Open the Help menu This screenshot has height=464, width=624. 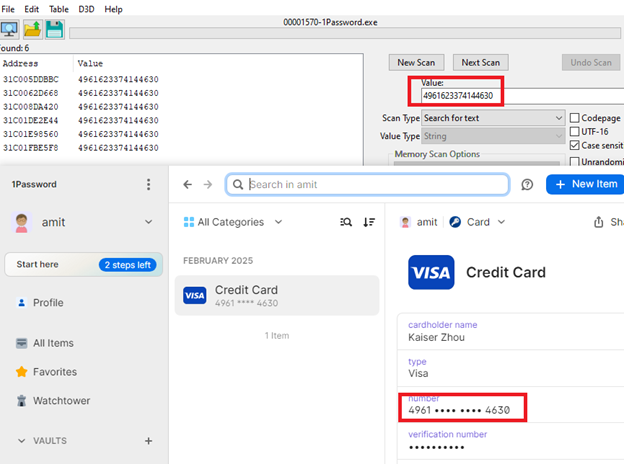113,9
